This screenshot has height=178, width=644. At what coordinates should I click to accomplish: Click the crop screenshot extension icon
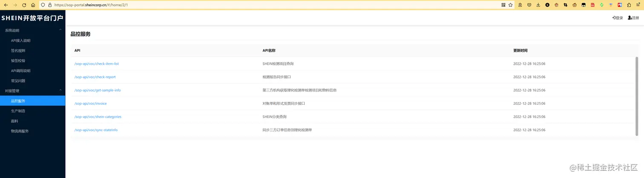[566, 5]
